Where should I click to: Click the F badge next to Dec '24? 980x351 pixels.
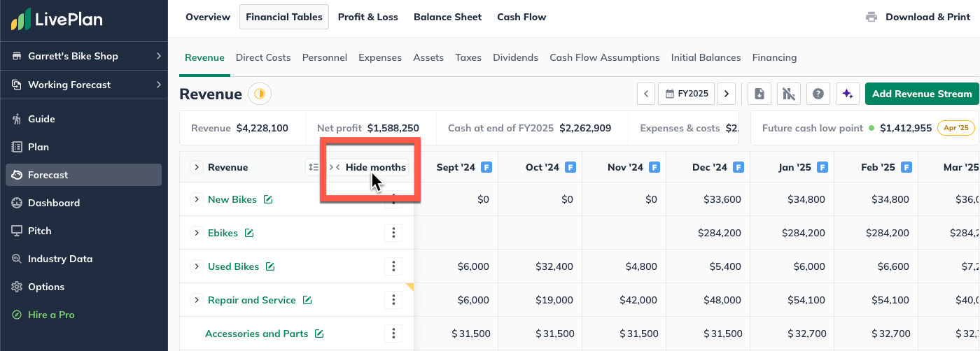click(738, 167)
